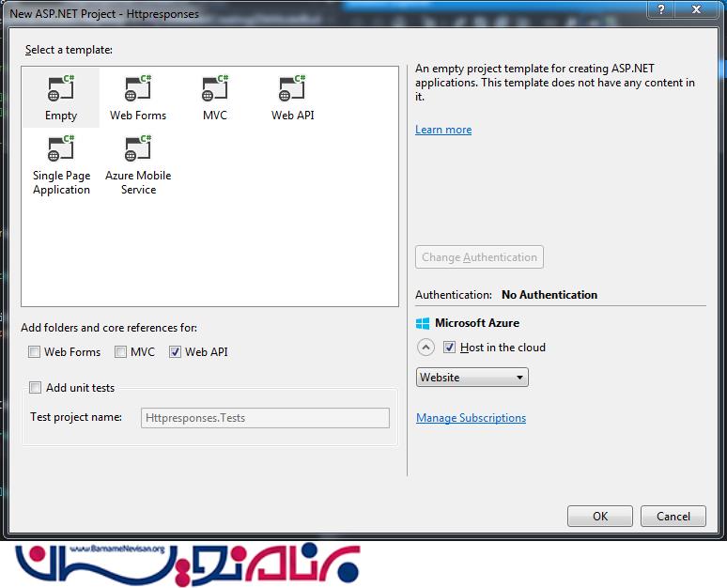The height and width of the screenshot is (588, 727).
Task: Enable the MVC core references checkbox
Action: (x=120, y=352)
